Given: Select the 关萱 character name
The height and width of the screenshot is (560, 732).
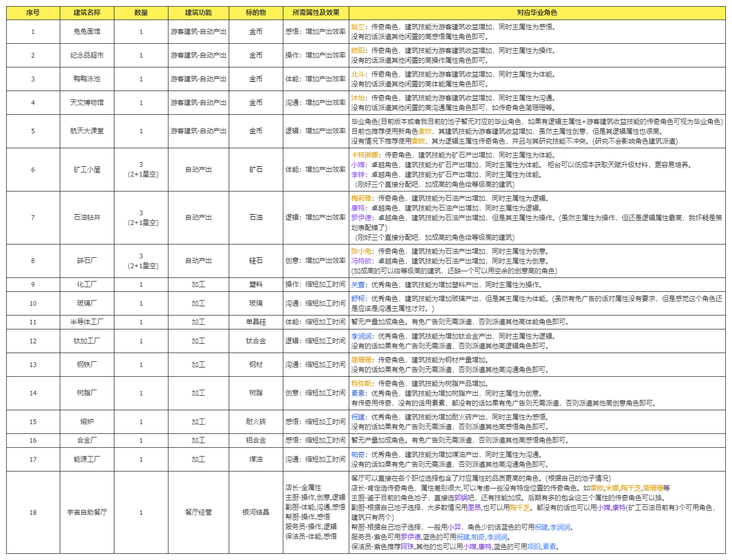Looking at the screenshot, I should 358,285.
